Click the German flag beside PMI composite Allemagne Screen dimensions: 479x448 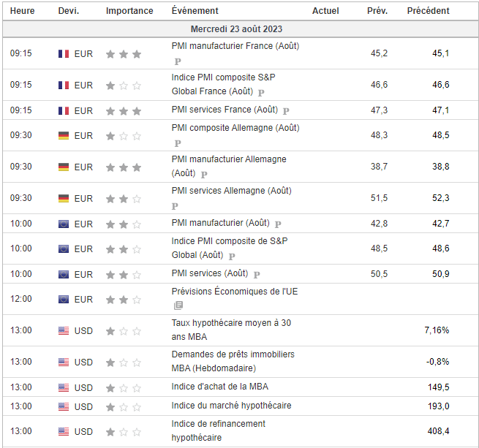pyautogui.click(x=64, y=135)
